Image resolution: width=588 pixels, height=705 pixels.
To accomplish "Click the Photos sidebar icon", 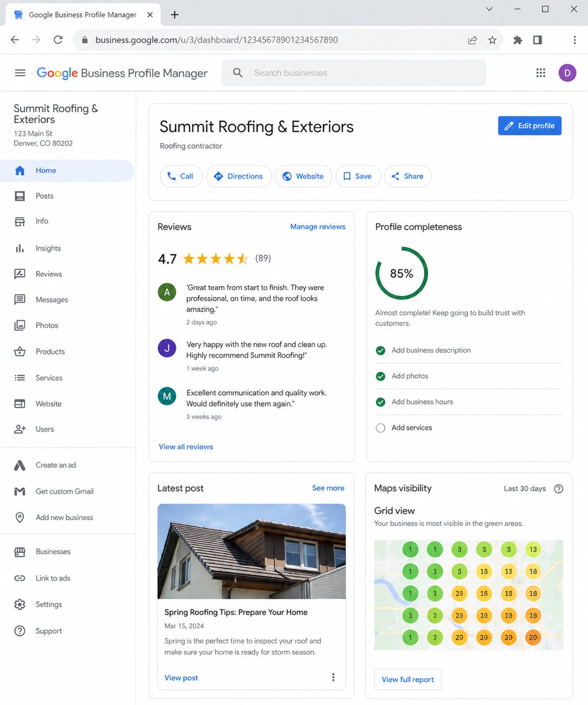I will [x=20, y=325].
